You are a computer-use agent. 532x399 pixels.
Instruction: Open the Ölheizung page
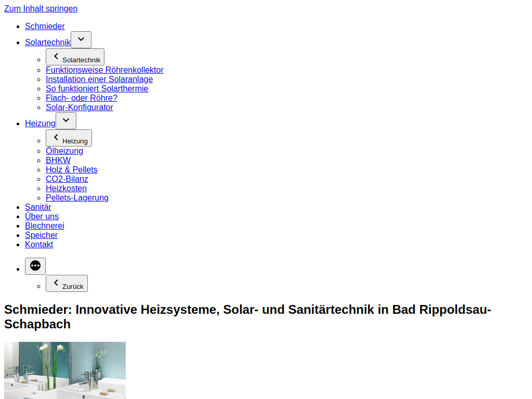pyautogui.click(x=64, y=151)
